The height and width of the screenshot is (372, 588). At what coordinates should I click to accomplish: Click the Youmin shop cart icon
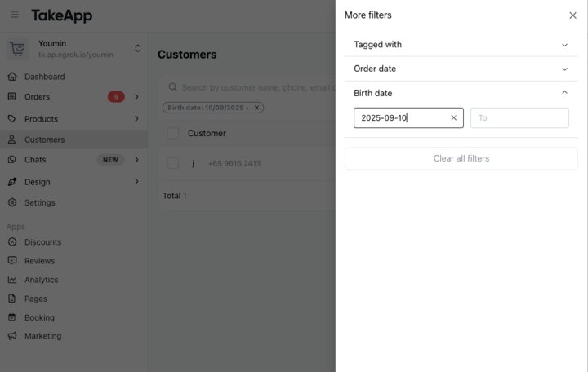[17, 49]
